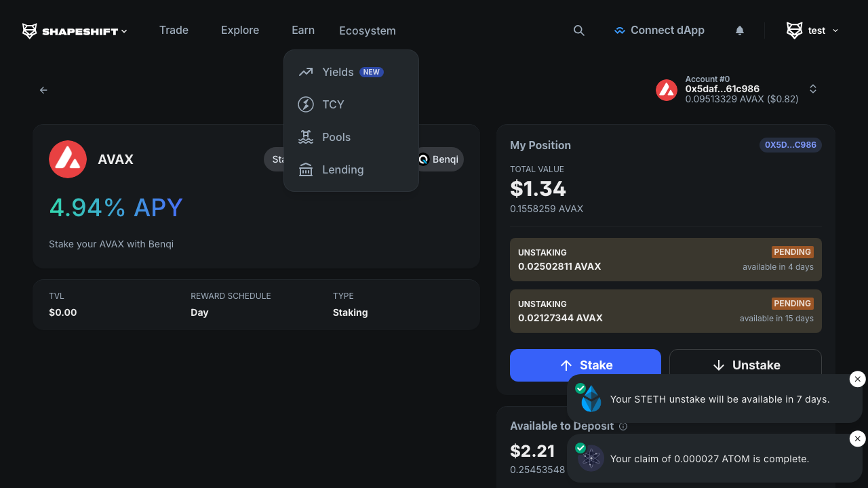Viewport: 868px width, 488px height.
Task: Open the test wallet dropdown
Action: [x=812, y=30]
